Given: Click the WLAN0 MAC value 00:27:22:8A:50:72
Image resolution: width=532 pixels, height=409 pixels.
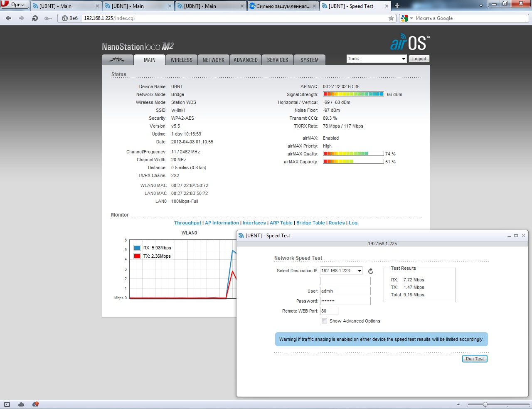Looking at the screenshot, I should [x=190, y=185].
